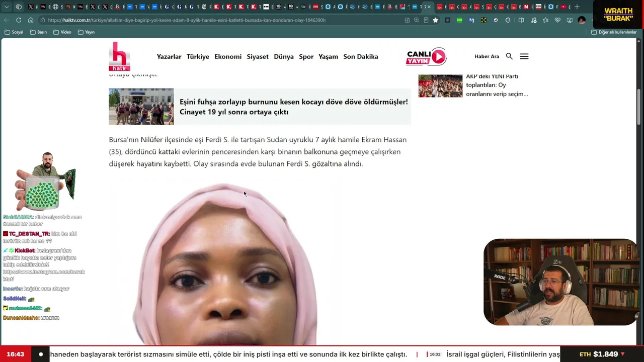Open the reader view icon in address bar

tap(426, 20)
